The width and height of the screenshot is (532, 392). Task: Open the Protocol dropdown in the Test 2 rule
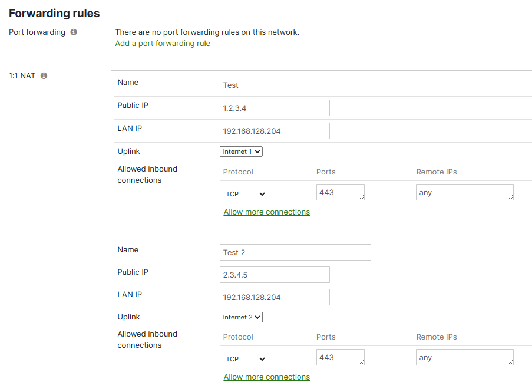point(244,358)
